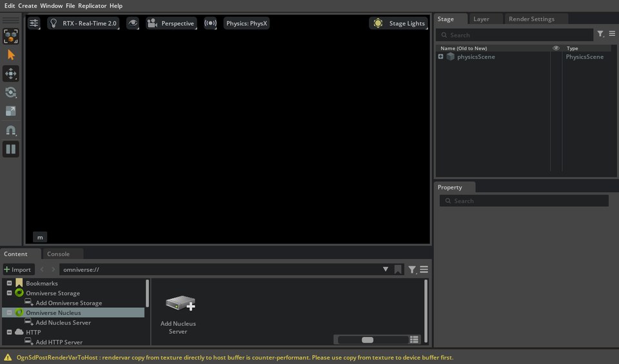Activate the Scale tool
The width and height of the screenshot is (619, 364).
(11, 111)
